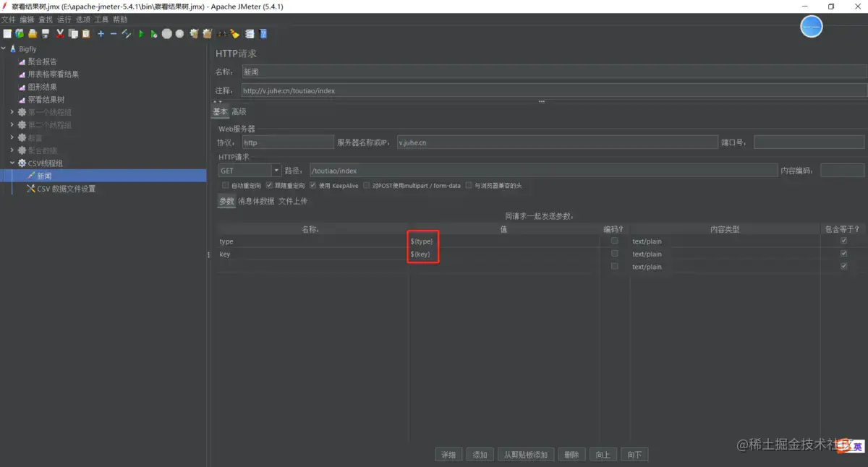Image resolution: width=868 pixels, height=467 pixels.
Task: Collapse the CSV线程组 tree node
Action: pos(12,163)
